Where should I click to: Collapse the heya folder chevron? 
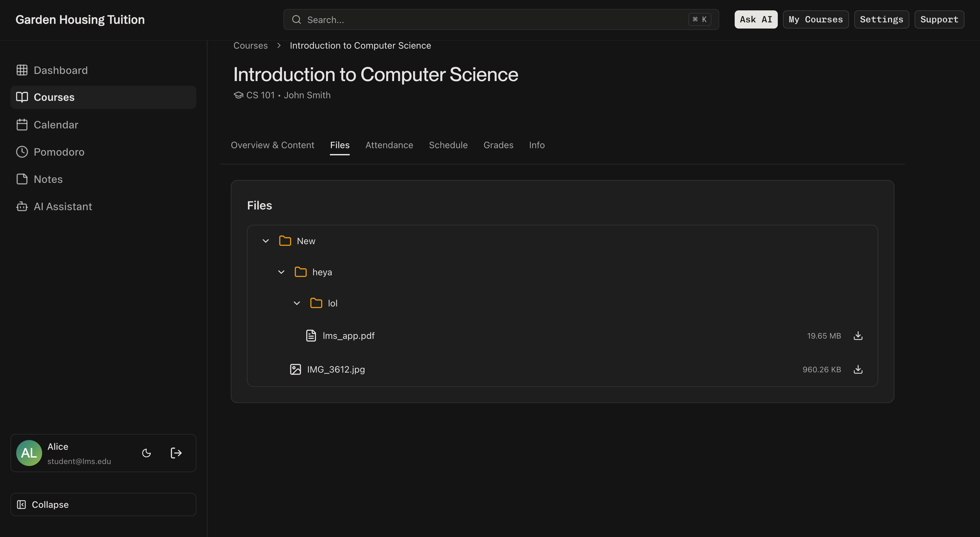click(x=281, y=272)
